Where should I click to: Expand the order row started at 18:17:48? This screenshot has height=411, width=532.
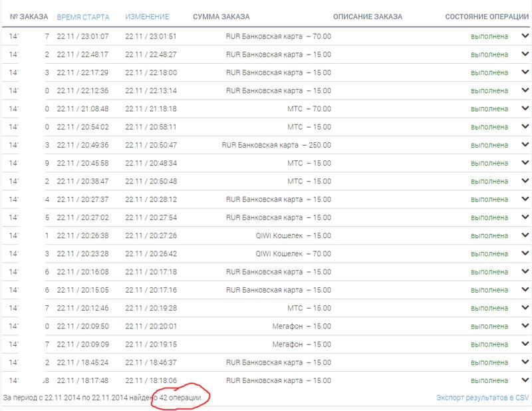click(x=525, y=380)
